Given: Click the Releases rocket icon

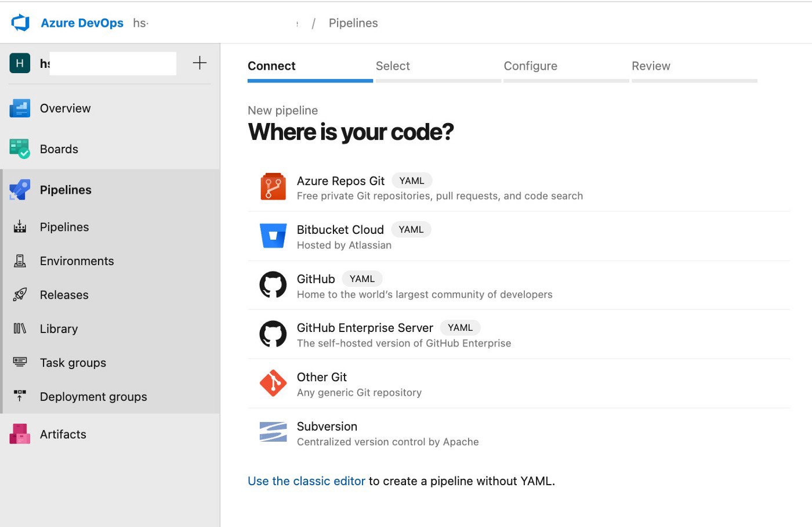Looking at the screenshot, I should click(20, 294).
